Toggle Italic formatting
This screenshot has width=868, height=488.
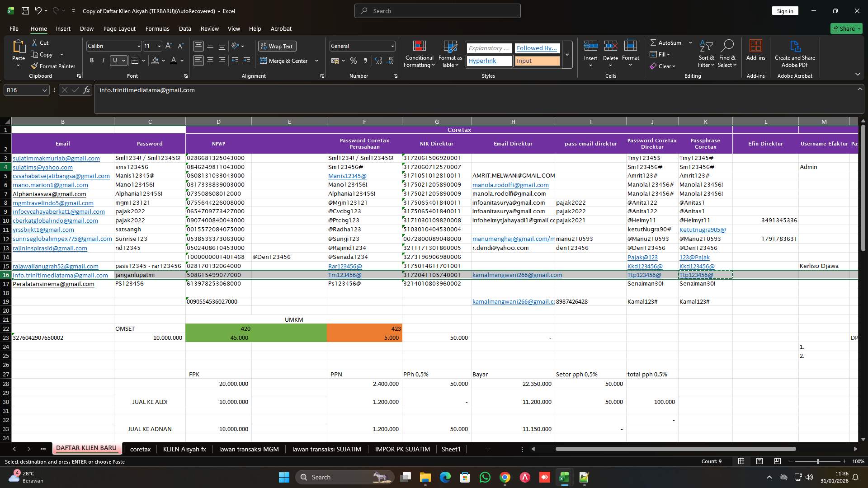pos(103,60)
